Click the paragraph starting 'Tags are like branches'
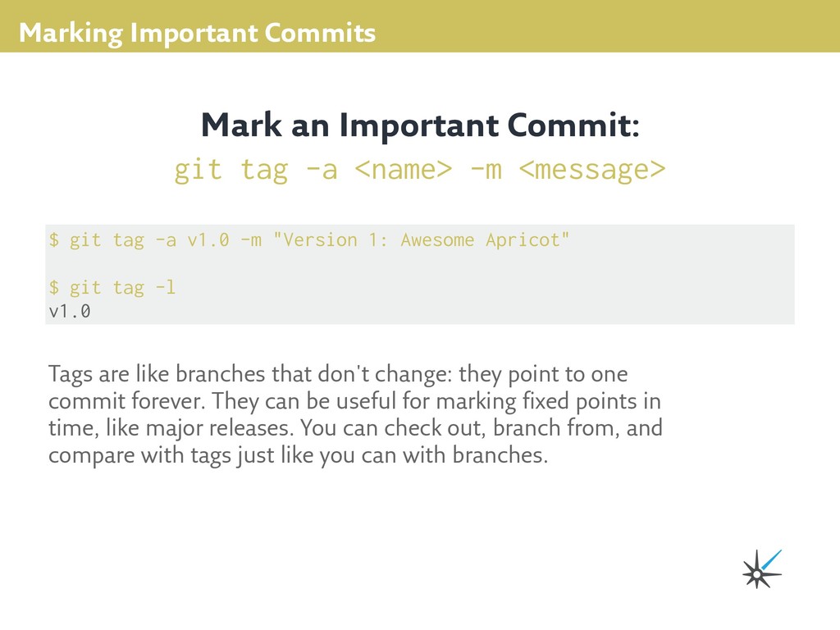This screenshot has height=630, width=840. 355,414
